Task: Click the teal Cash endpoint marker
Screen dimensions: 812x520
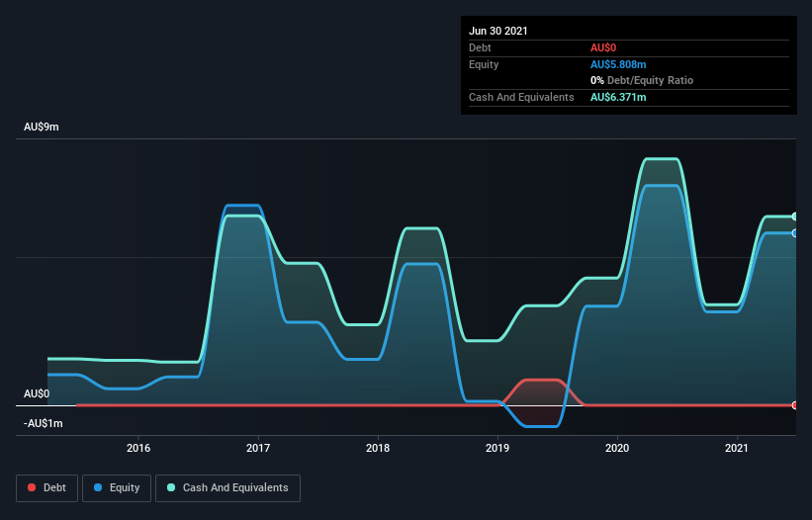Action: (x=795, y=217)
